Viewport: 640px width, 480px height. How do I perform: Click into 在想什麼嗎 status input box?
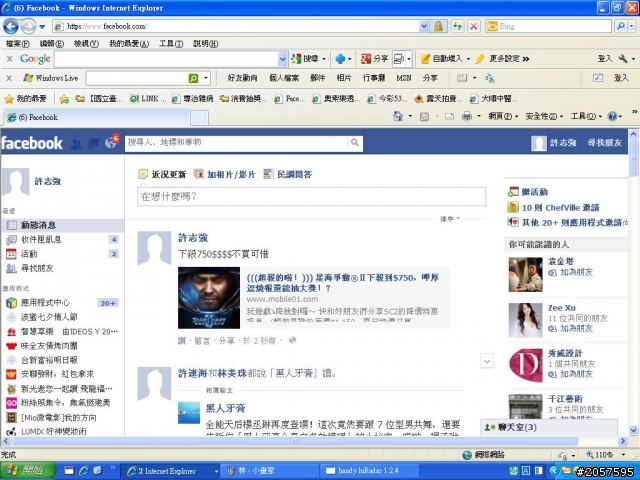click(x=311, y=197)
